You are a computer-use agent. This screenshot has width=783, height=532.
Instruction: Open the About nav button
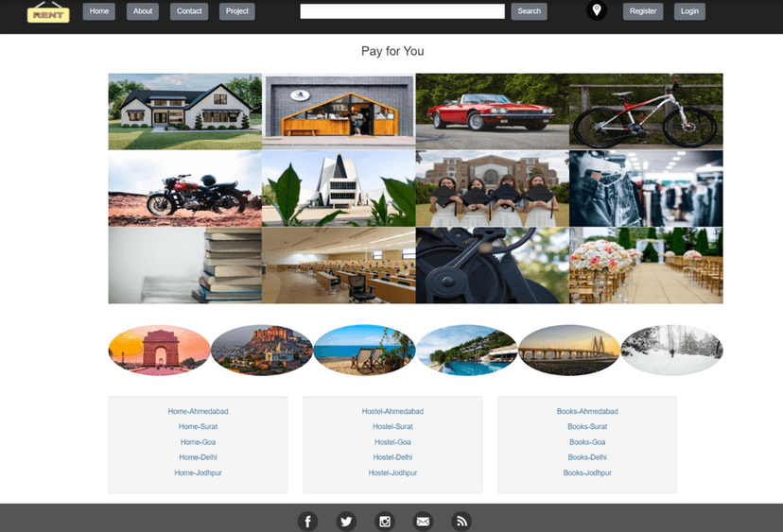click(143, 11)
